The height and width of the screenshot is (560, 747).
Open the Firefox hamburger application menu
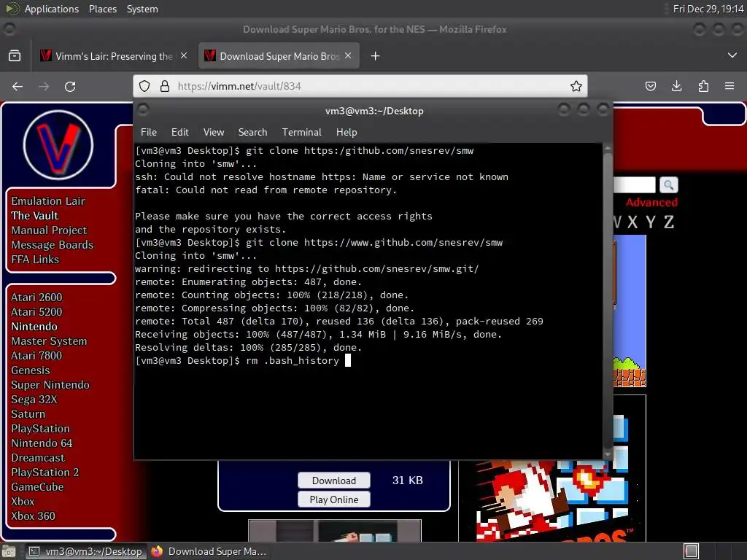click(729, 86)
